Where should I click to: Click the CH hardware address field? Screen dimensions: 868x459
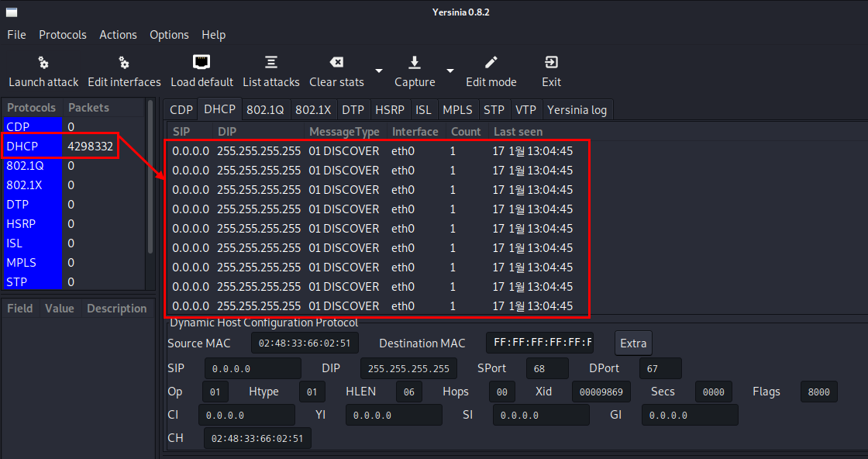pos(257,439)
